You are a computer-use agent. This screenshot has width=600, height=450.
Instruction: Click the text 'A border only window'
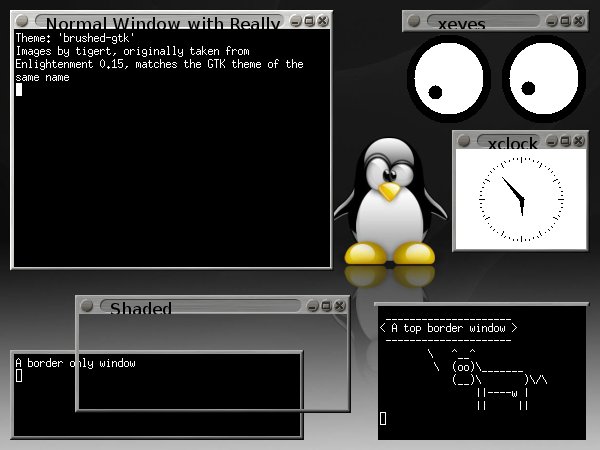(75, 363)
